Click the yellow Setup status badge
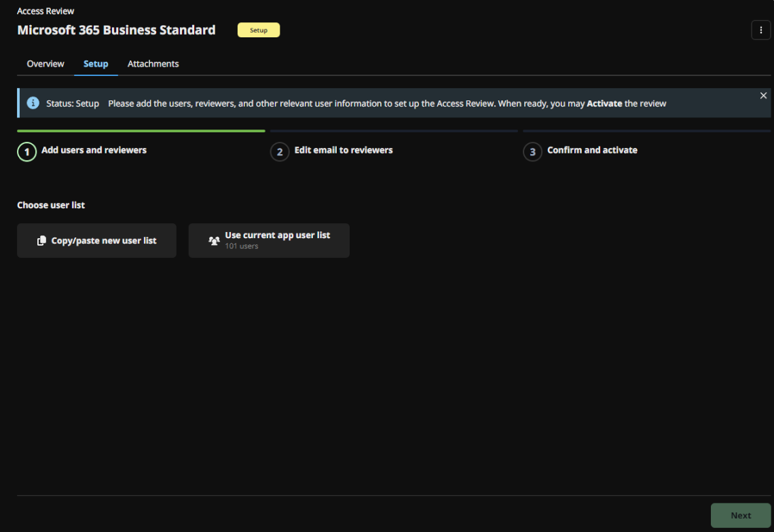Image resolution: width=774 pixels, height=532 pixels. tap(259, 30)
